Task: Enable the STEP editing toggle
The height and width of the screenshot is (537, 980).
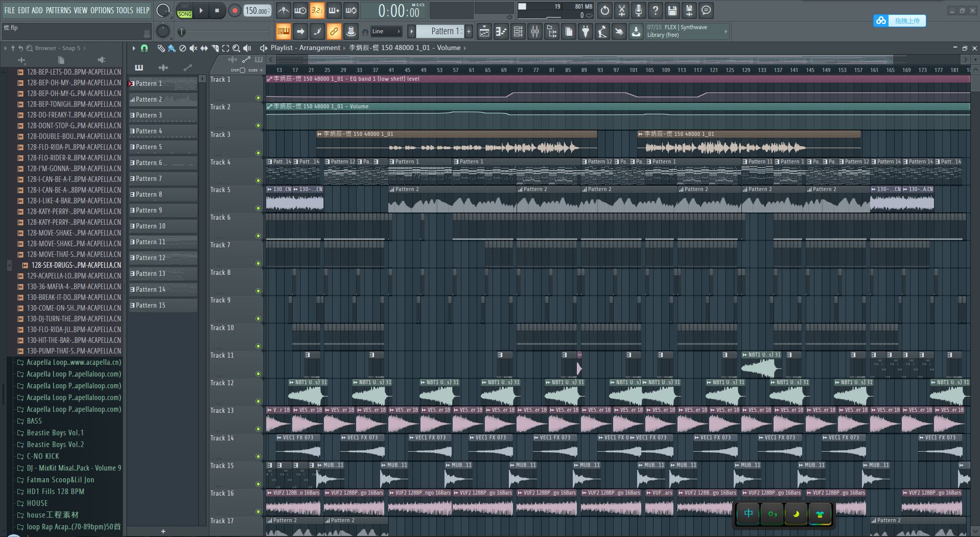Action: point(242,70)
